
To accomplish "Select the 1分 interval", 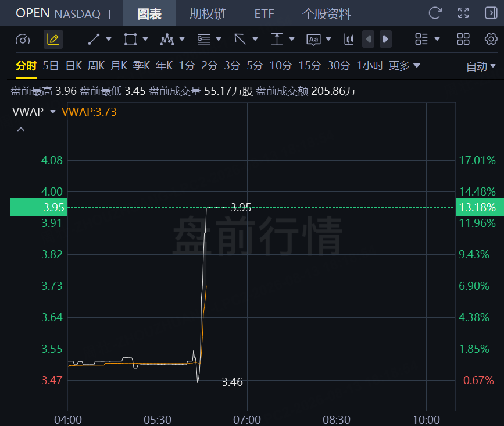I will tap(187, 66).
